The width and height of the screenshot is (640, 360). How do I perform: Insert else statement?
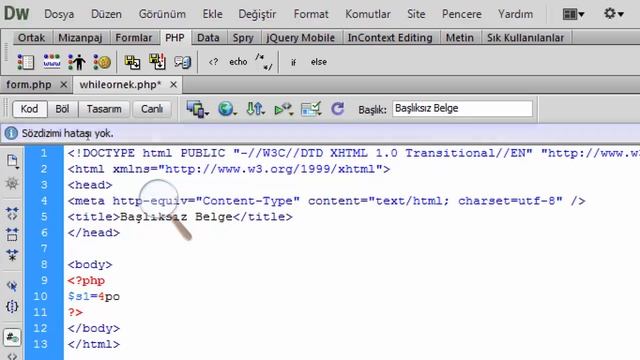(x=319, y=62)
